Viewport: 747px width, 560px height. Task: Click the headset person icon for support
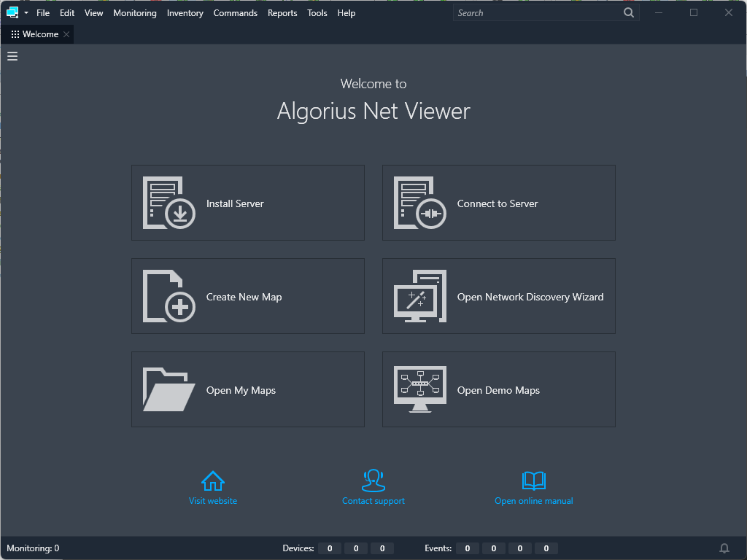(373, 481)
